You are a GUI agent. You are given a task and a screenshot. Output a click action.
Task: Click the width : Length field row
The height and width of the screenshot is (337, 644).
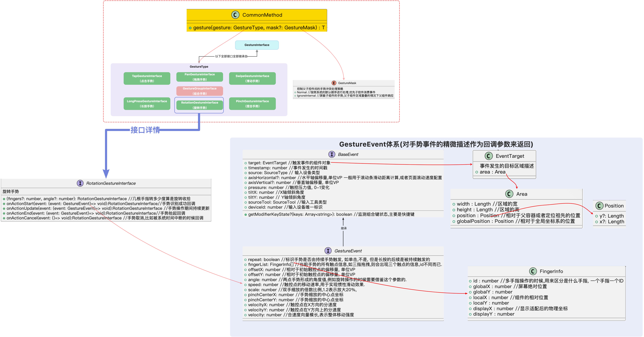click(x=485, y=204)
